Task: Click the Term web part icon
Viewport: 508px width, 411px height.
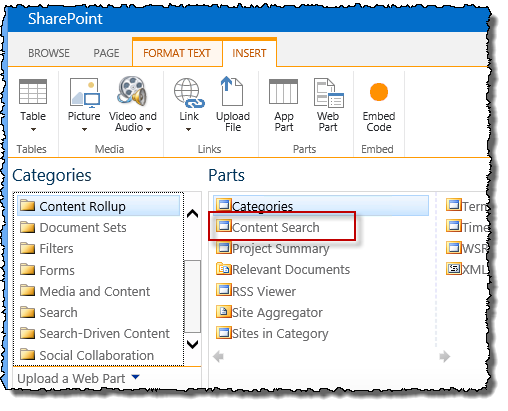Action: (x=454, y=205)
